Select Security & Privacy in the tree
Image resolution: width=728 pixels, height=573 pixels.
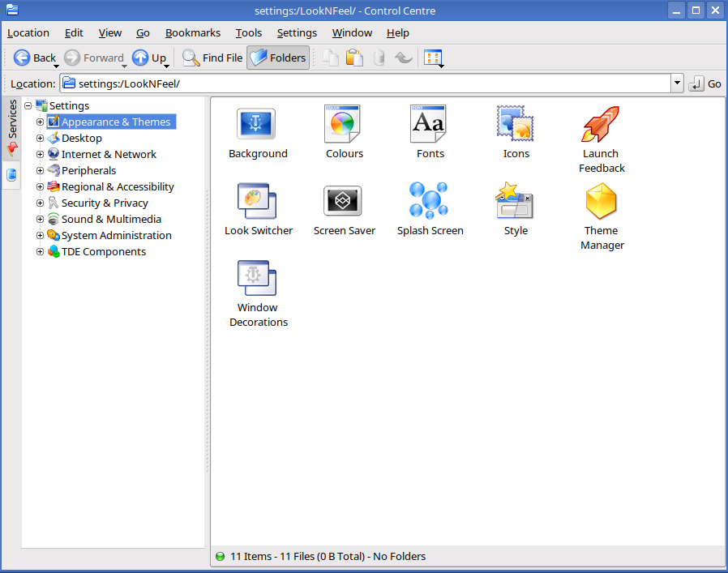pos(105,203)
